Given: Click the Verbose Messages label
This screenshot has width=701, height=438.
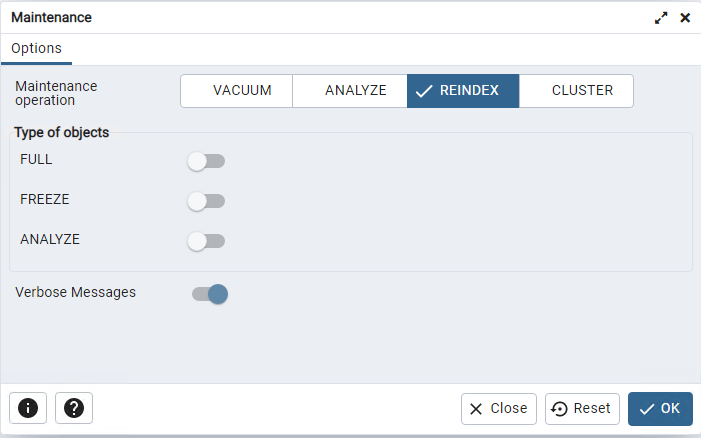Looking at the screenshot, I should coord(75,292).
